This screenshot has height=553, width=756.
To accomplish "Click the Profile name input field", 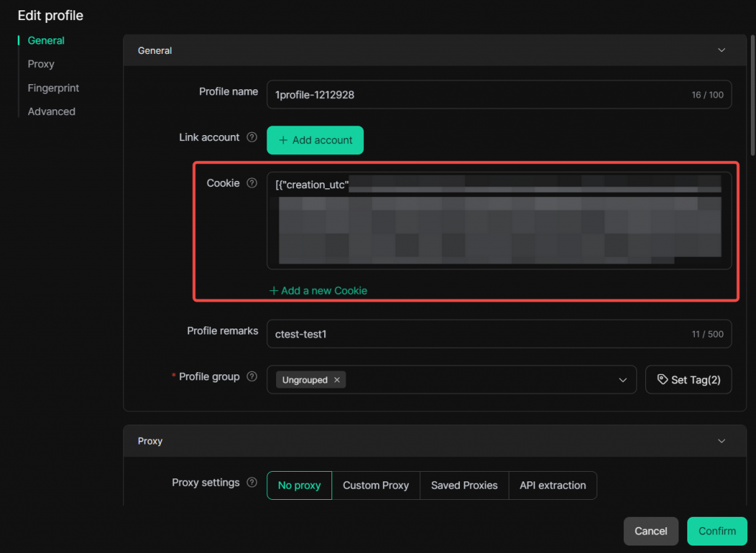I will pos(472,95).
